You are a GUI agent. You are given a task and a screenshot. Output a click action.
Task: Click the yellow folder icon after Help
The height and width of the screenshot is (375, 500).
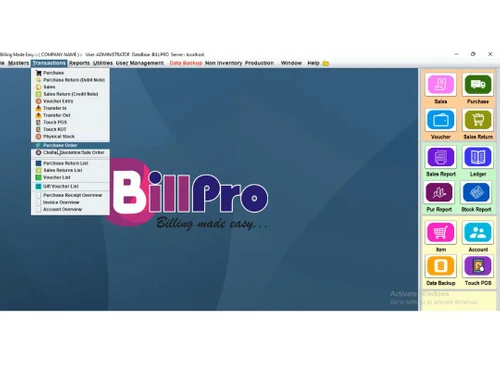coord(326,63)
